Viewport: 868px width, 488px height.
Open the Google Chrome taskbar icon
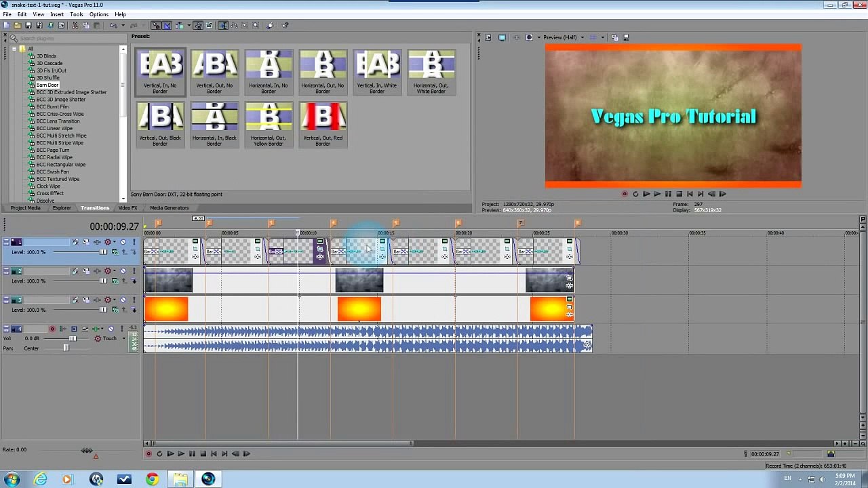click(x=152, y=479)
